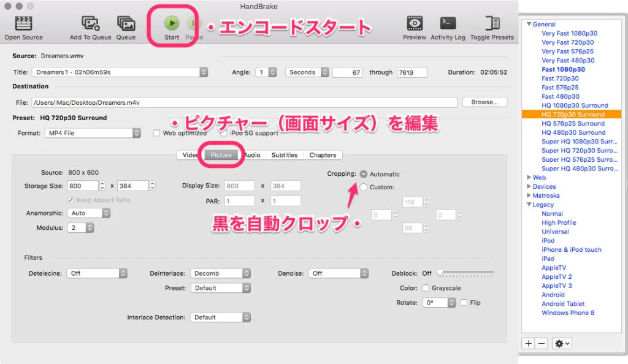
Task: Click the Browse... destination button
Action: point(484,102)
